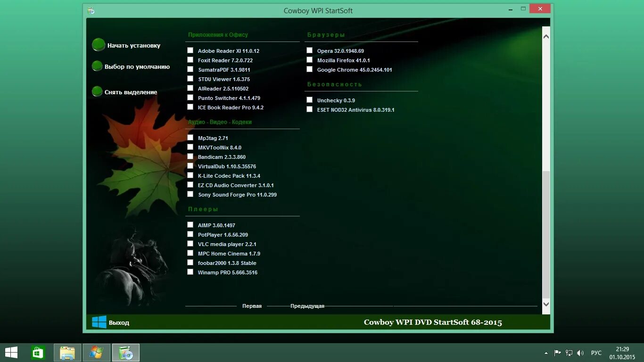Open File Explorer from the taskbar
This screenshot has height=362, width=644.
click(67, 353)
